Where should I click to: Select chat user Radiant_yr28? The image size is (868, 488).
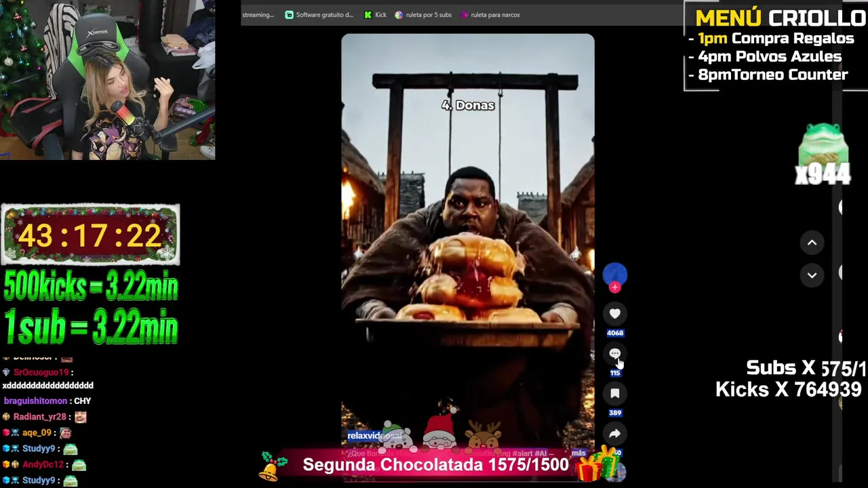[x=39, y=417]
